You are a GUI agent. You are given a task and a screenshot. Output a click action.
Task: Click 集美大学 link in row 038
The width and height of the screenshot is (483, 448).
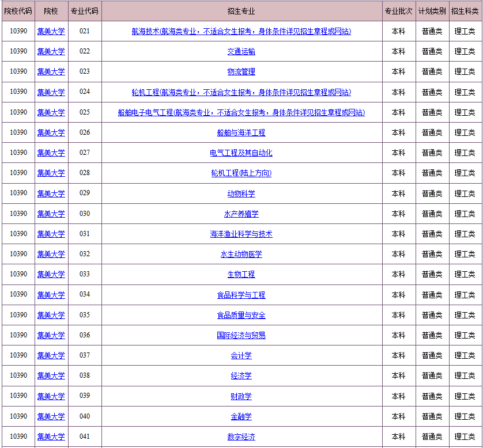(x=51, y=375)
